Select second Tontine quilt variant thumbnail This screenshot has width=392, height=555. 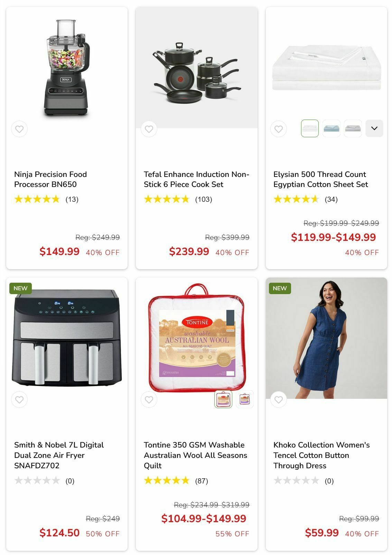[x=245, y=399]
